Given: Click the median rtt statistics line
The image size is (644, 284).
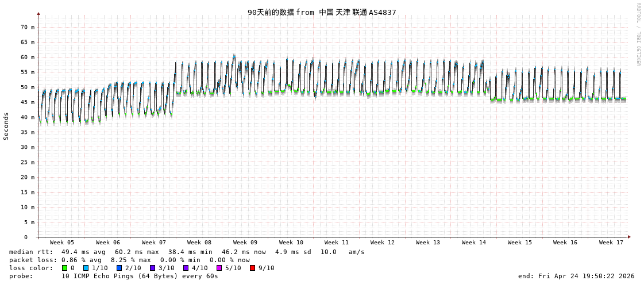Looking at the screenshot, I should (x=187, y=252).
